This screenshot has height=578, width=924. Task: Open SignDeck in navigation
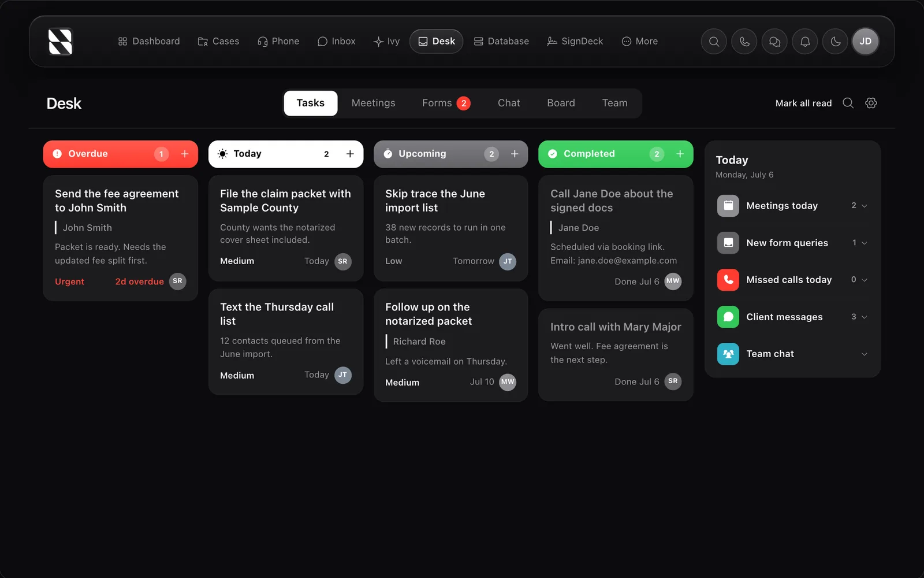point(575,42)
